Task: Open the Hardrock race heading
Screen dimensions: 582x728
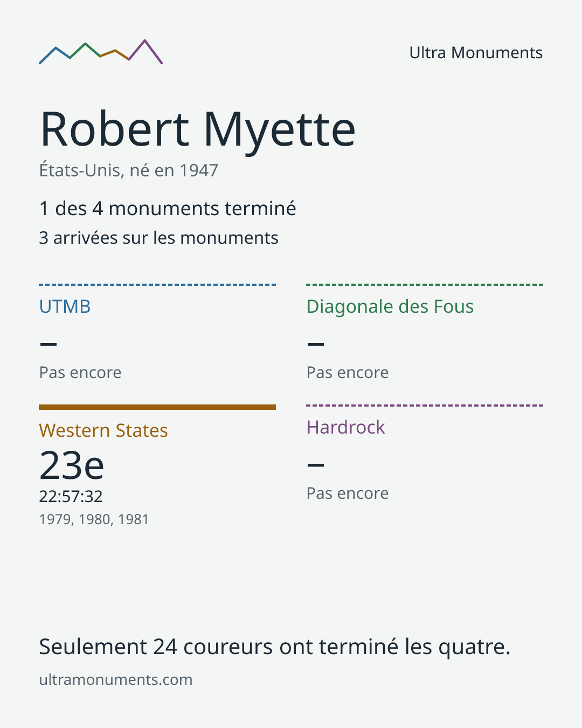Action: coord(346,427)
